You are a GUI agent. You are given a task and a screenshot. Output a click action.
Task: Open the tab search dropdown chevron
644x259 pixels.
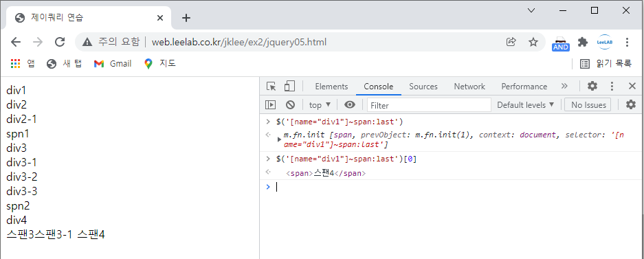(x=531, y=11)
